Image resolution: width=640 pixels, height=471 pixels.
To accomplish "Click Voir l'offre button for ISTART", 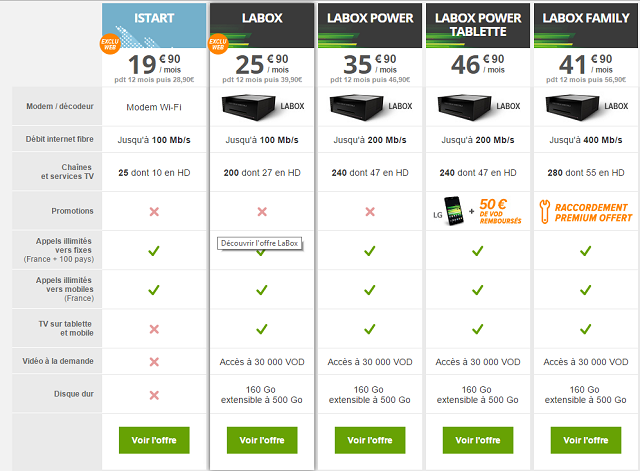I will pyautogui.click(x=153, y=440).
